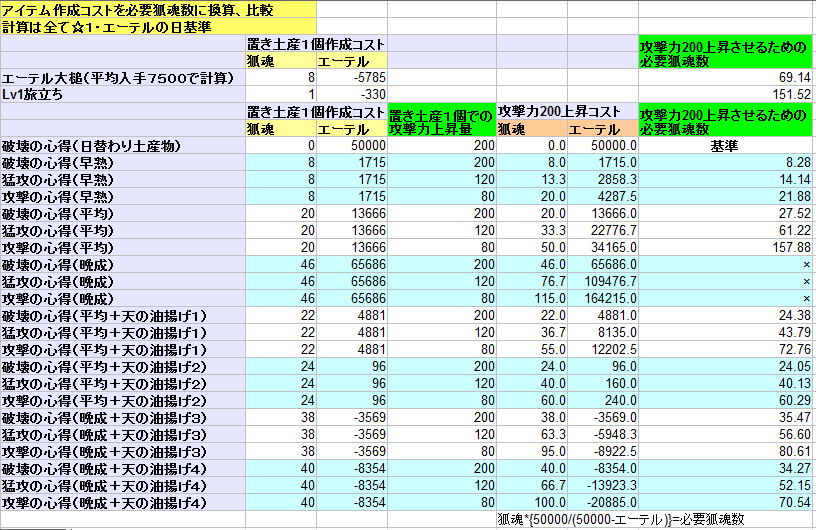Image resolution: width=816 pixels, height=530 pixels.
Task: Click the row label 猛攻の心得(早熟)
Action: point(123,180)
